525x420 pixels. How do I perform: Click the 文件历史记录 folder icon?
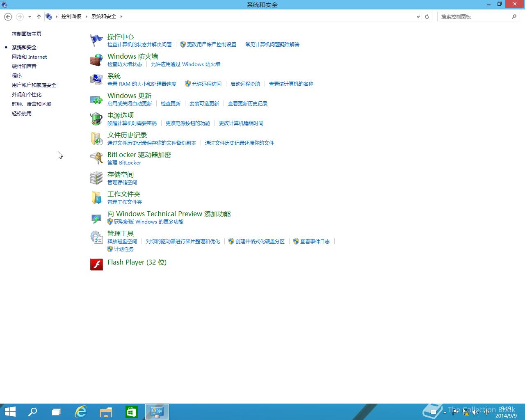[x=96, y=139]
